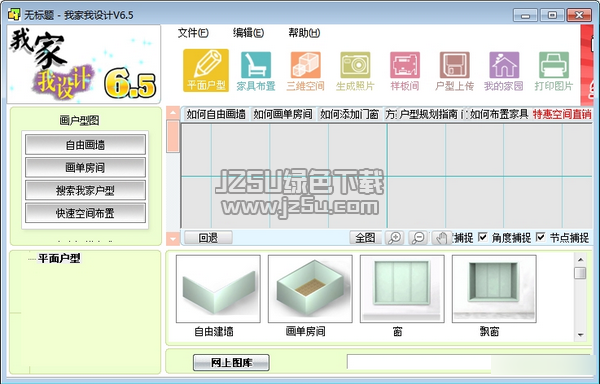Select the hand pan tool icon
The height and width of the screenshot is (384, 600).
point(442,238)
